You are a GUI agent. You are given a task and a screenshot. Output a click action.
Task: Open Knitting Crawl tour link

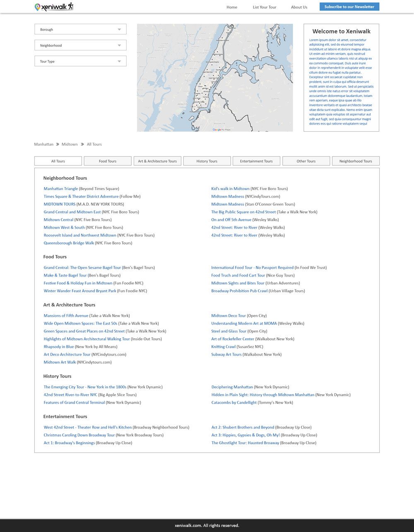click(224, 347)
